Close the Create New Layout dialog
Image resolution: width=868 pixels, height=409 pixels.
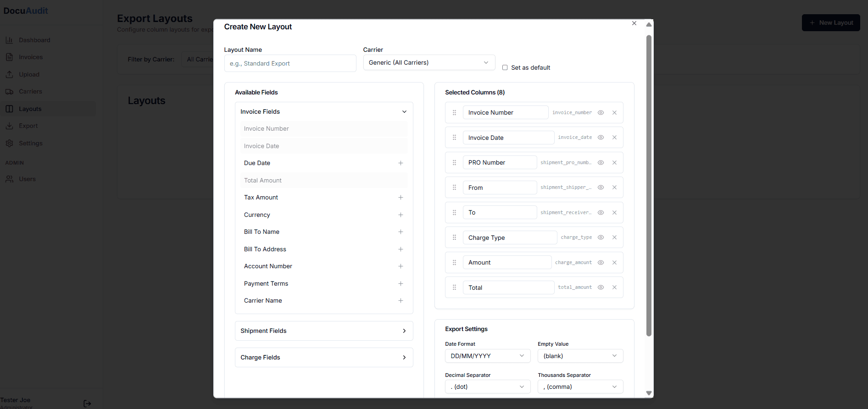634,23
